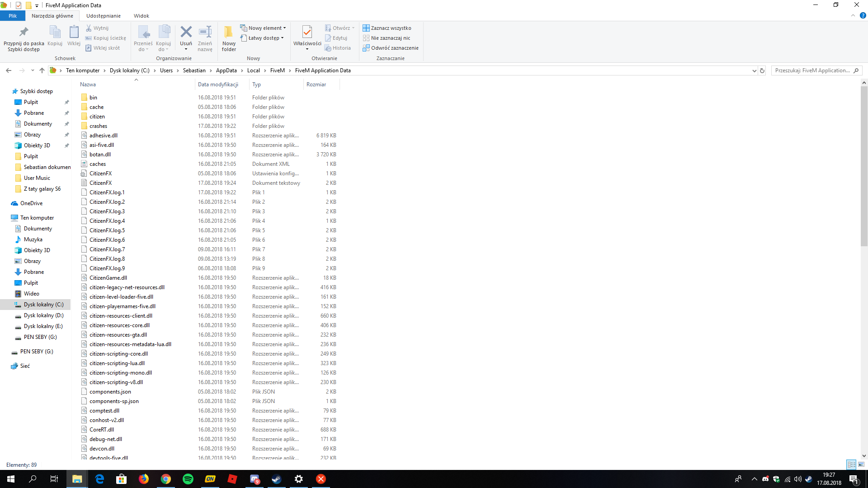The image size is (868, 488).
Task: Refresh the folder view button
Action: coord(762,70)
